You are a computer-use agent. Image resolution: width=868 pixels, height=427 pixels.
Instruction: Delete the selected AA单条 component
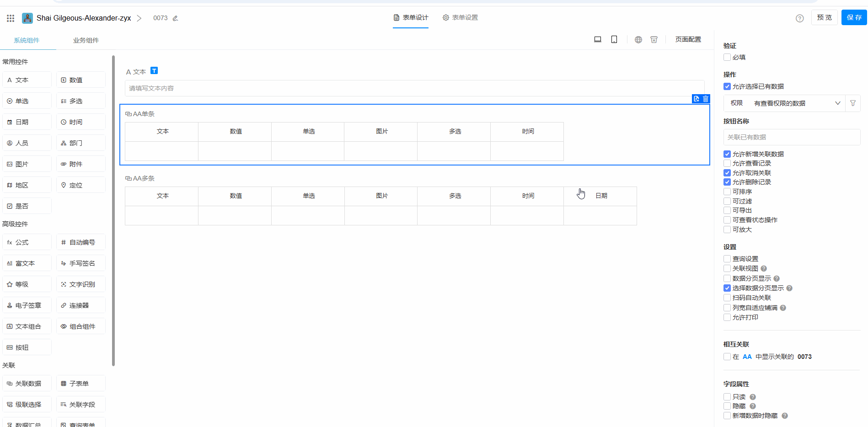pyautogui.click(x=706, y=99)
